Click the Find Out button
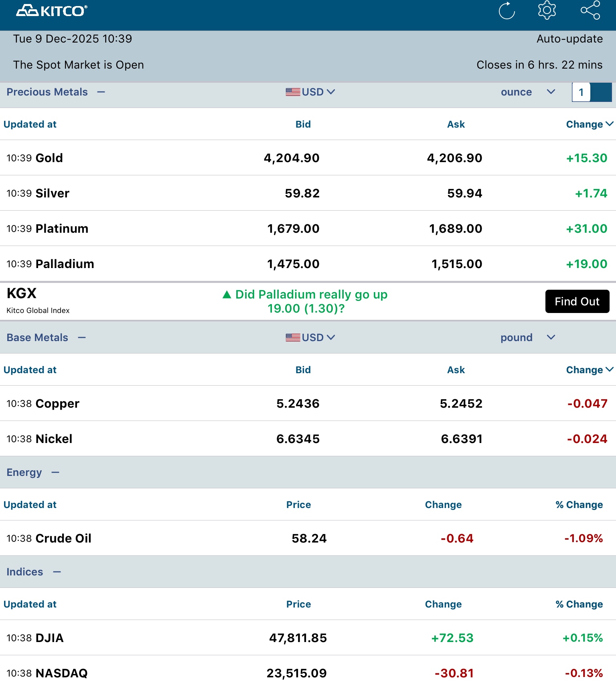Screen dimensions: 616x693 click(577, 301)
